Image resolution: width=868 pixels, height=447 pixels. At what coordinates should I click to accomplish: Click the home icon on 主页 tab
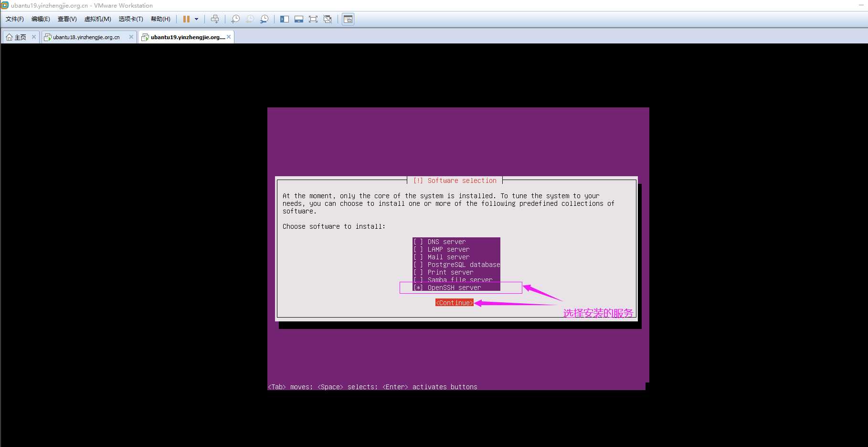(x=9, y=37)
